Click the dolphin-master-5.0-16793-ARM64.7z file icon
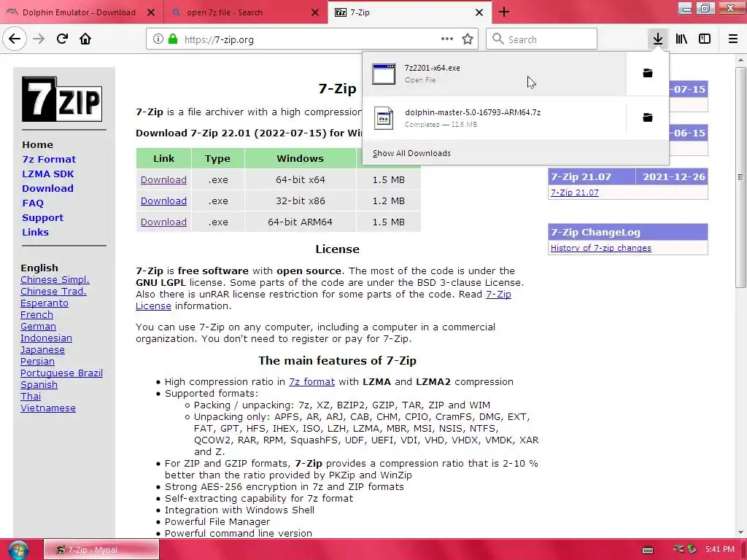This screenshot has height=560, width=747. pyautogui.click(x=384, y=118)
